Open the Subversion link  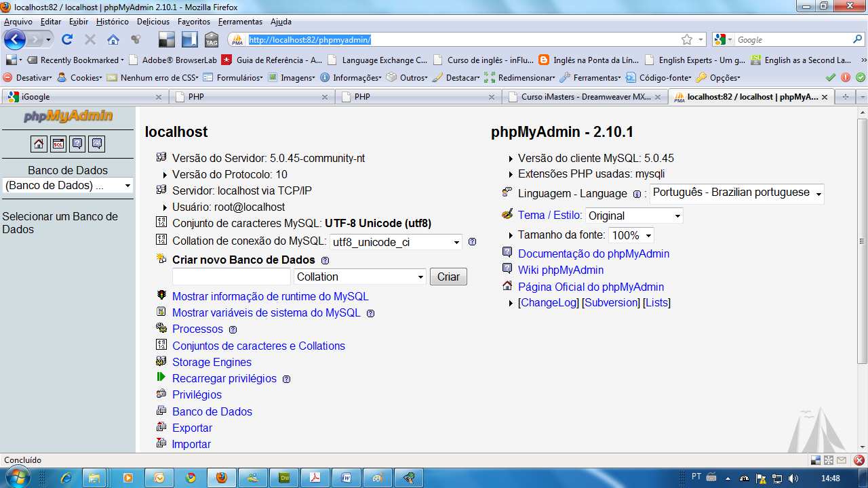(x=611, y=302)
